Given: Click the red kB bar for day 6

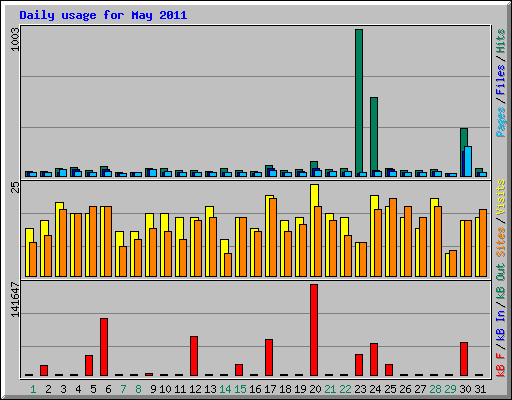Looking at the screenshot, I should 104,347.
